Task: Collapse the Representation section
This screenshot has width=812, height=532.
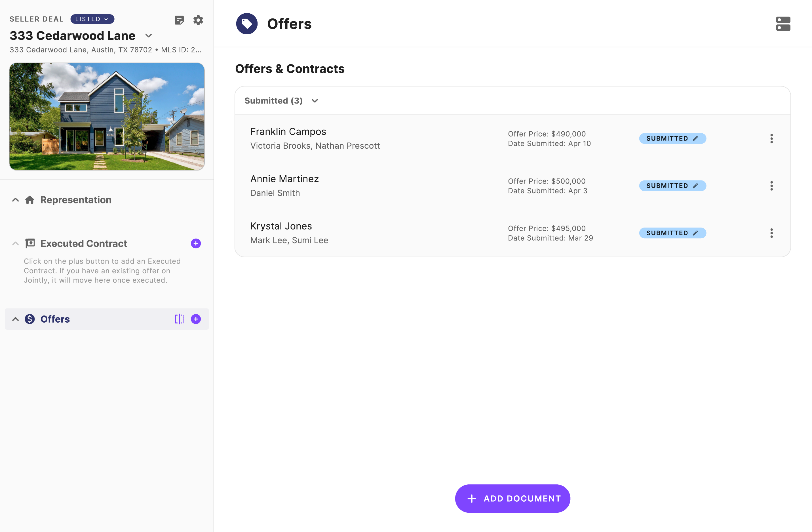Action: coord(15,200)
